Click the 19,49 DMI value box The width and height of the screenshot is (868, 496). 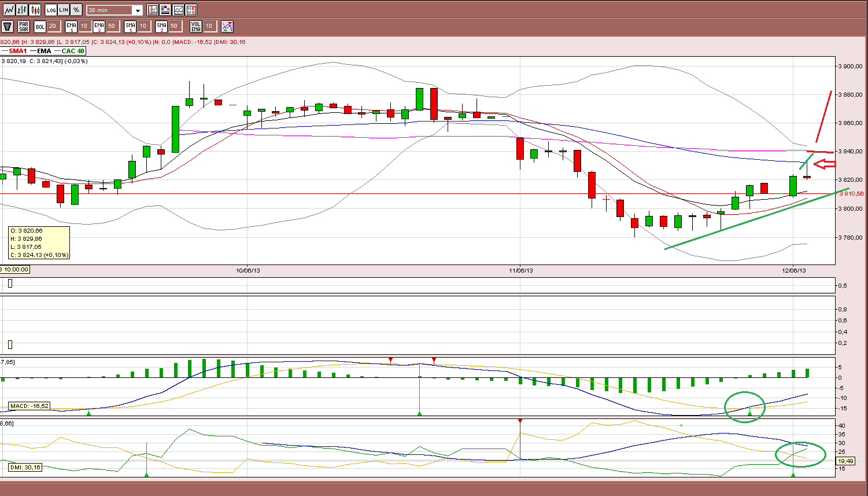point(845,461)
